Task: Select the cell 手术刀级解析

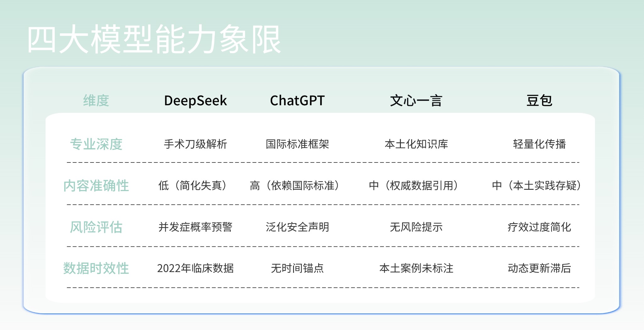Action: [x=195, y=144]
